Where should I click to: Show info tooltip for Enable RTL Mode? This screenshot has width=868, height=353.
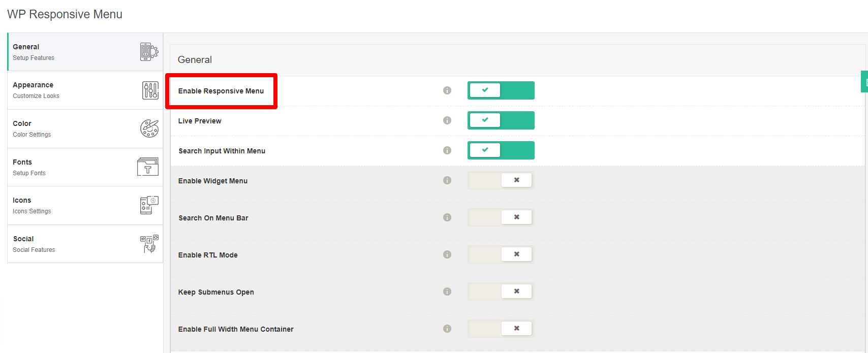coord(447,254)
